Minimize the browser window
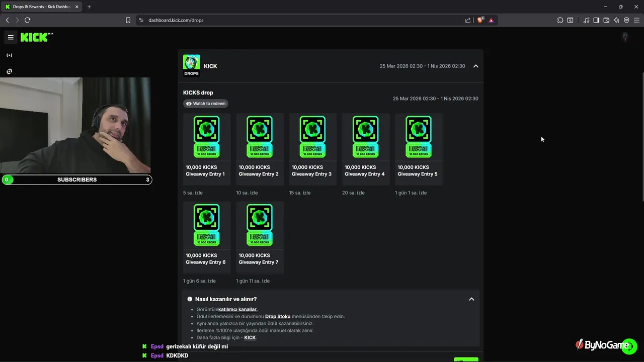644x362 pixels. point(605,7)
